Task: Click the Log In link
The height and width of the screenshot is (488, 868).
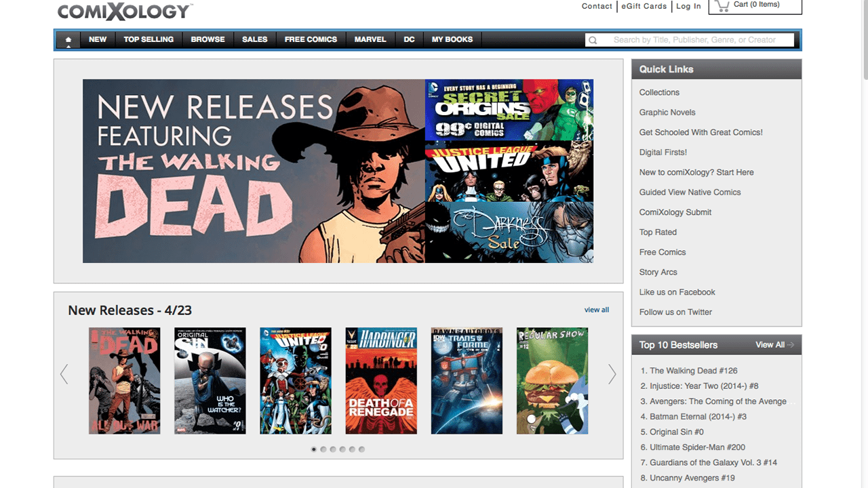Action: click(x=688, y=6)
